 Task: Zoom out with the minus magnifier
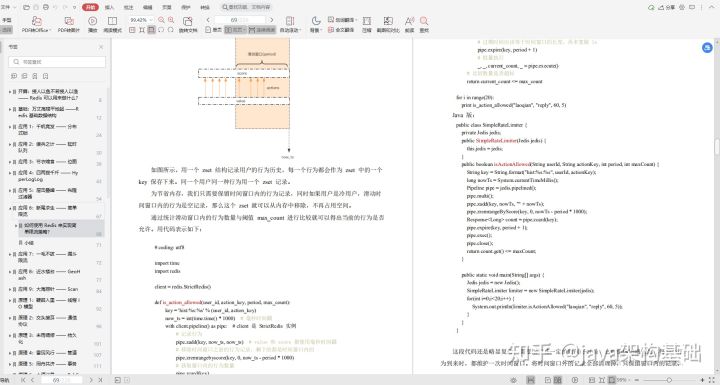coord(161,20)
